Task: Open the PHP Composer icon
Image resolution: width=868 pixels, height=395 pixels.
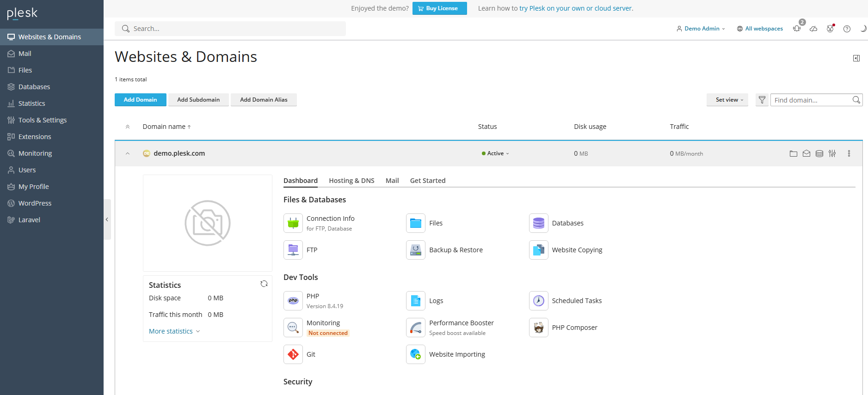Action: (x=539, y=328)
